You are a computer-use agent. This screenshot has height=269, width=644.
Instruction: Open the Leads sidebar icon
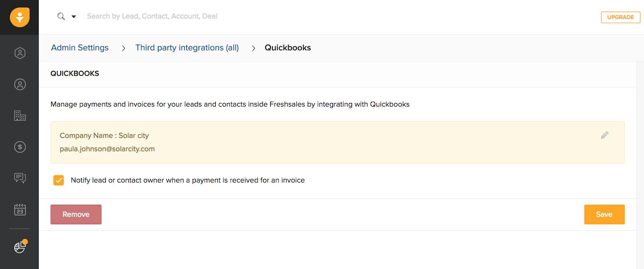pyautogui.click(x=20, y=53)
